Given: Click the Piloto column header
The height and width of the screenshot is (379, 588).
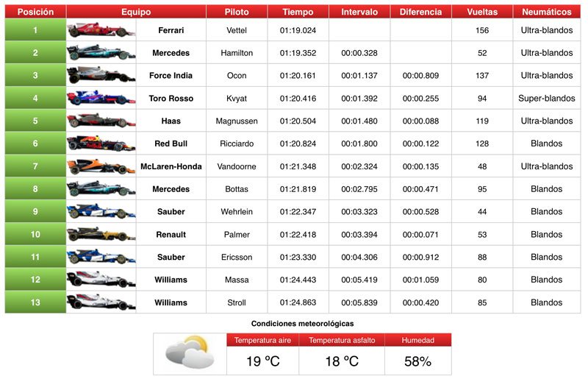Looking at the screenshot, I should pyautogui.click(x=237, y=12).
